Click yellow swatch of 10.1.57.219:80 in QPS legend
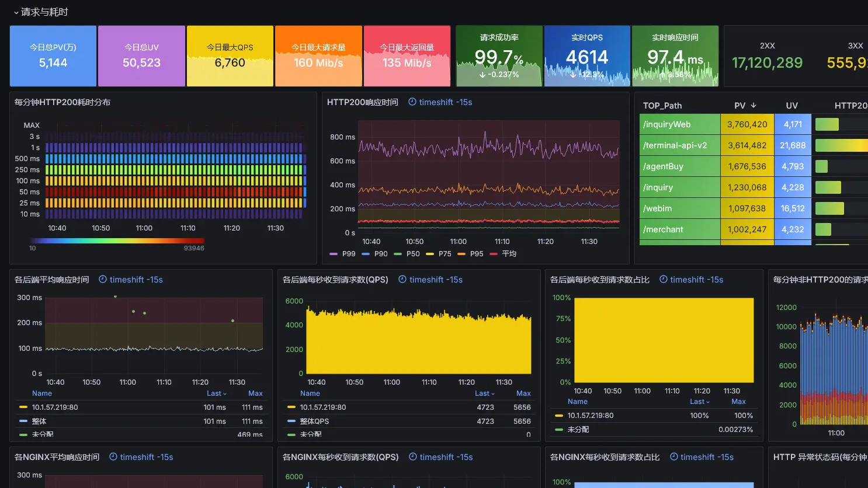The width and height of the screenshot is (868, 488). click(291, 407)
